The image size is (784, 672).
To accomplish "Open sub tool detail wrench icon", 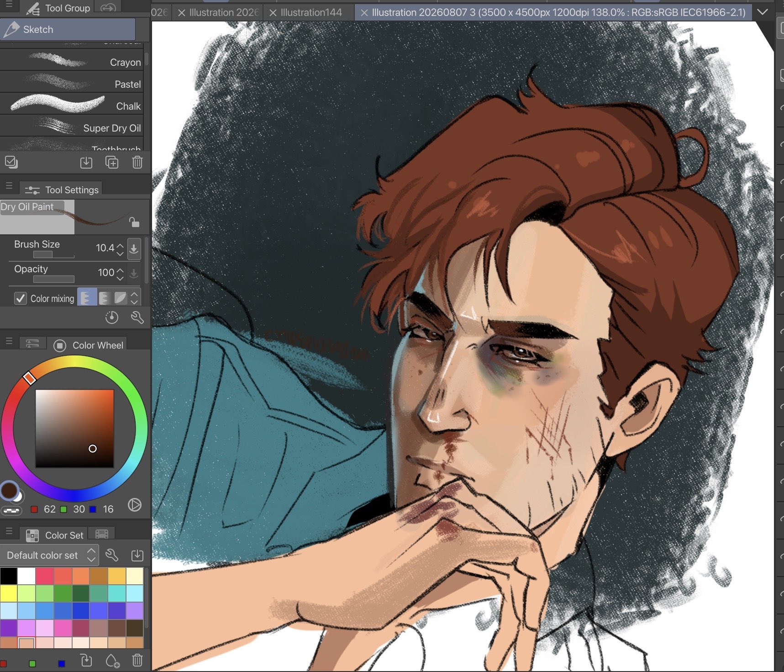I will point(137,317).
